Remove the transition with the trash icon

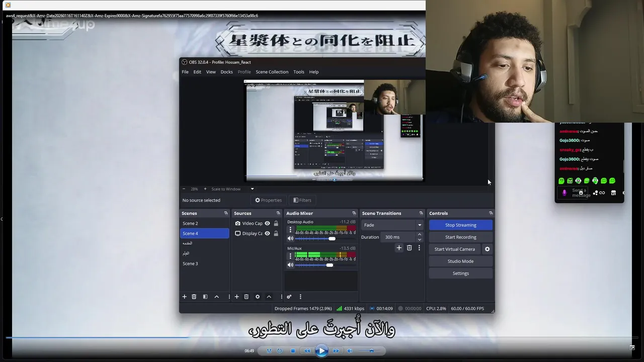point(409,248)
